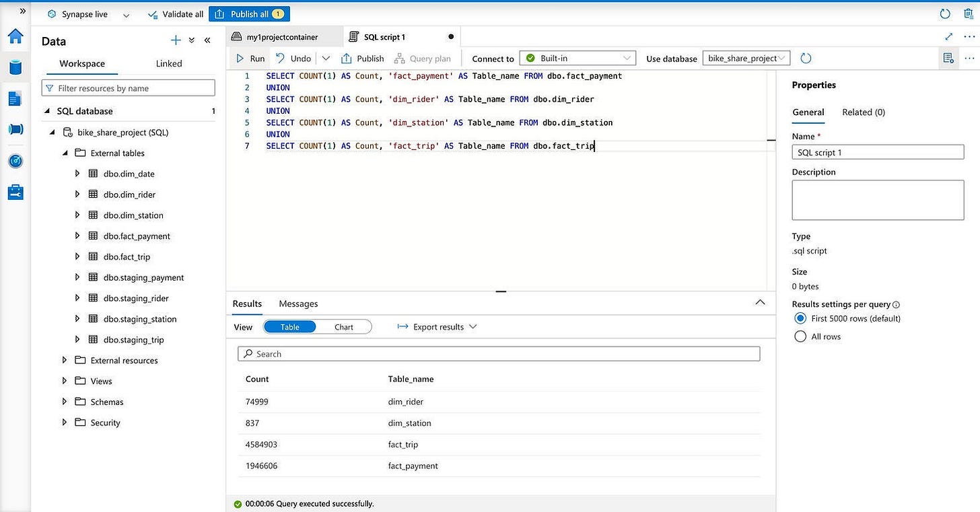Switch to the Workspace tab
The width and height of the screenshot is (980, 512).
(82, 63)
